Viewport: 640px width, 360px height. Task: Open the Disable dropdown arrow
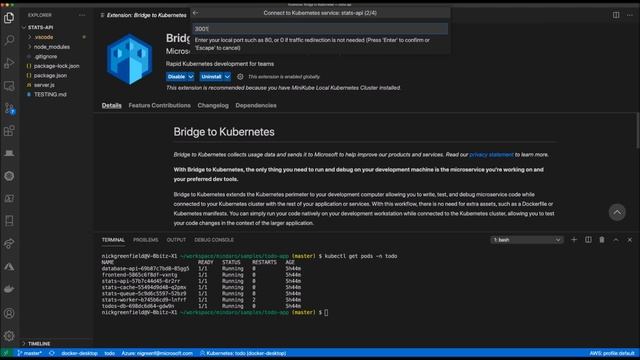[x=191, y=77]
